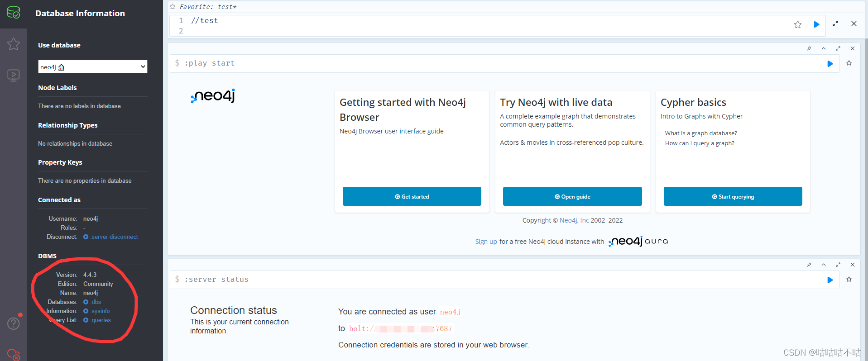The width and height of the screenshot is (868, 361).
Task: Close the :play start frame
Action: coord(853,48)
